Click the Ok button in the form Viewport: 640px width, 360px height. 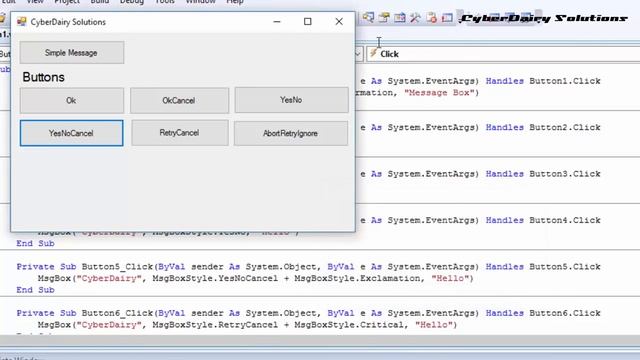point(71,100)
